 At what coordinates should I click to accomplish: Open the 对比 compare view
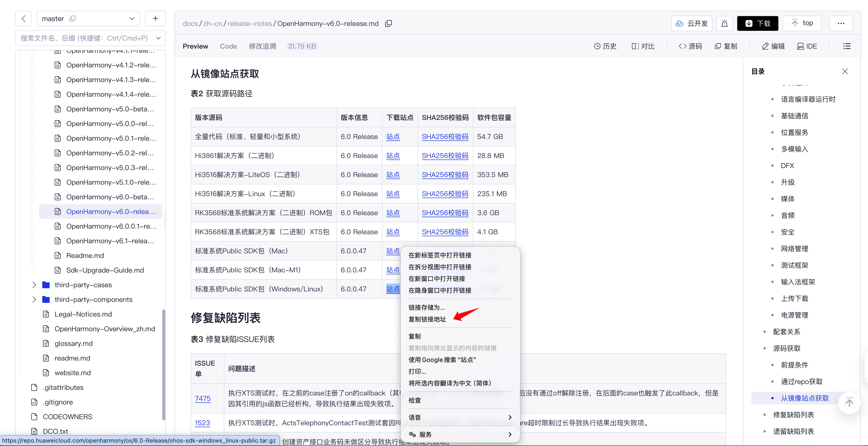pyautogui.click(x=643, y=46)
